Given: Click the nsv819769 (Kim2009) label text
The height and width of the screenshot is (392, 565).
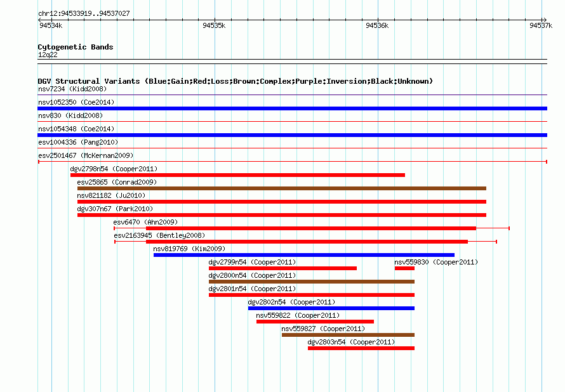Looking at the screenshot, I should (189, 249).
